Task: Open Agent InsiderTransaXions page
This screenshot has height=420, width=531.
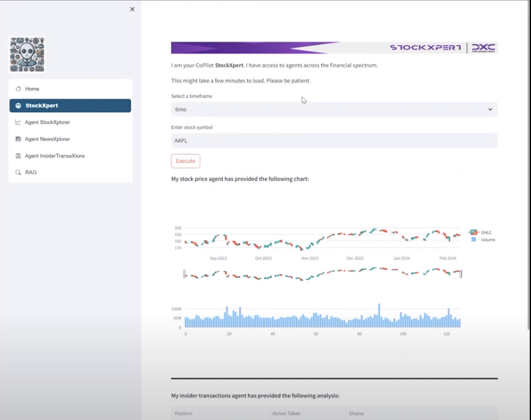Action: click(x=70, y=156)
